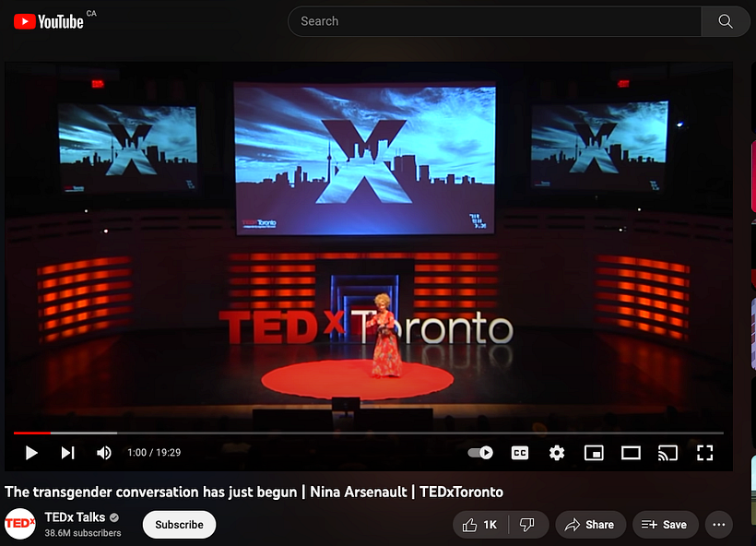The width and height of the screenshot is (756, 546).
Task: Open the TEDx Talks channel name link
Action: coord(75,517)
